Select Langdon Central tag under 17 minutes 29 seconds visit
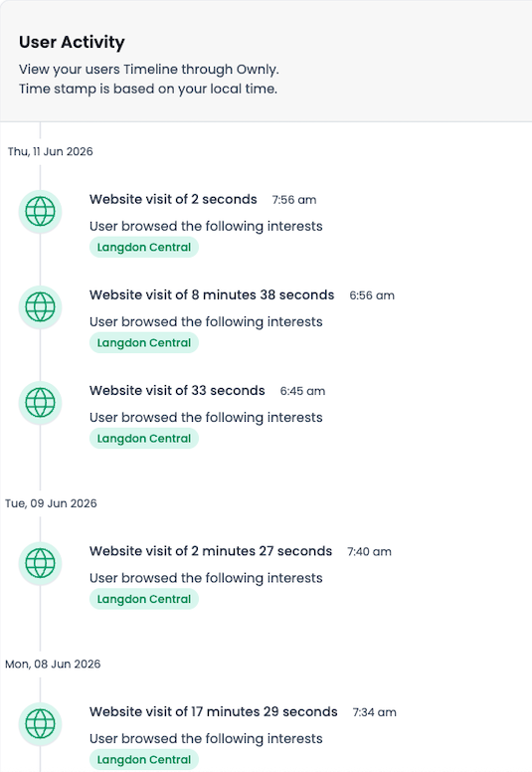Image resolution: width=532 pixels, height=772 pixels. click(x=144, y=759)
